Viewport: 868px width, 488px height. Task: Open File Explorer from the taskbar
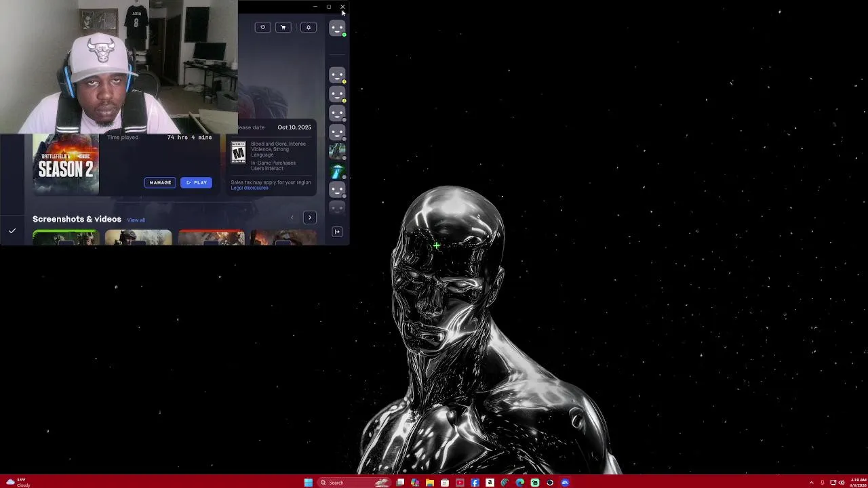[429, 483]
